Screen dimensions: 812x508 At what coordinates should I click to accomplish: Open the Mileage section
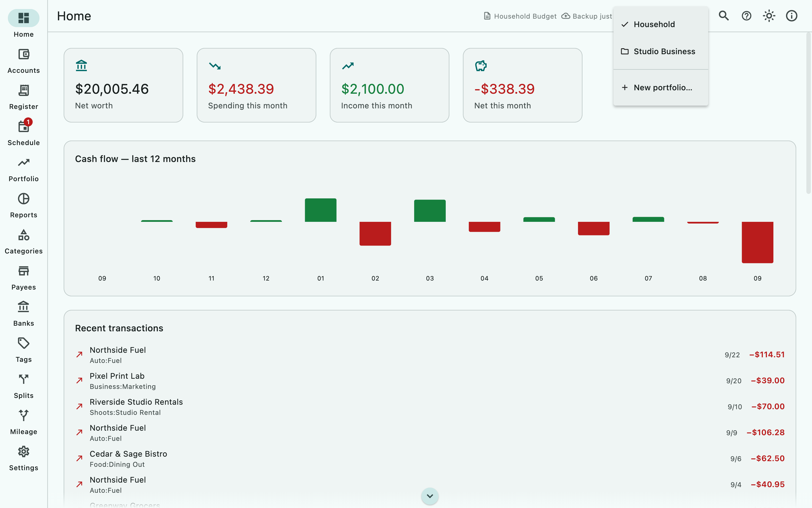coord(23,422)
